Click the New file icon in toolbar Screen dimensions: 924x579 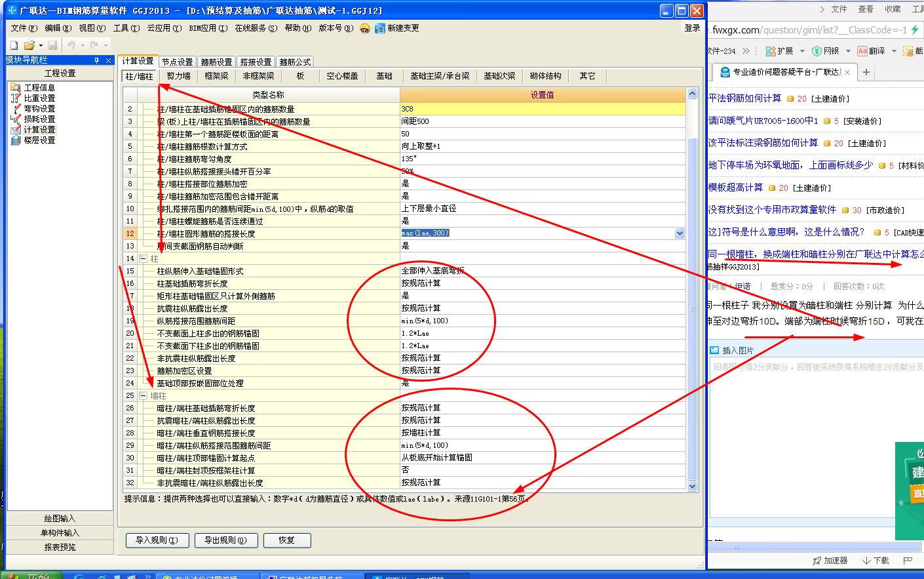pyautogui.click(x=14, y=45)
